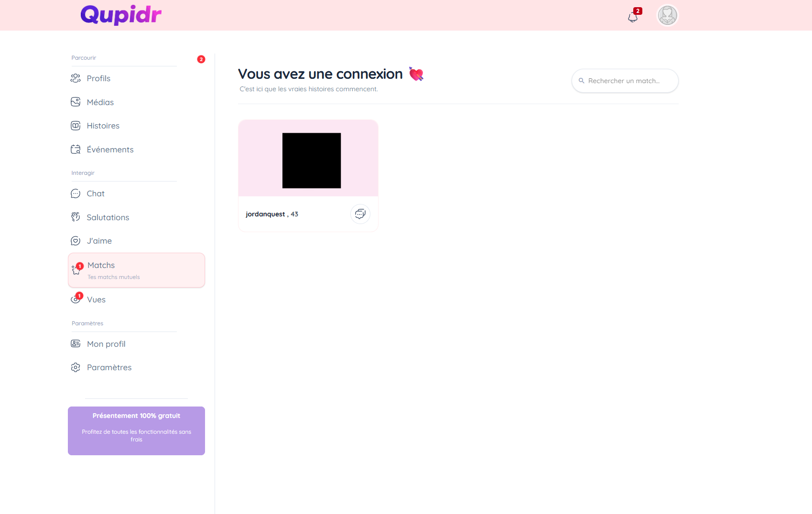
Task: Open the Histoires section
Action: 103,126
